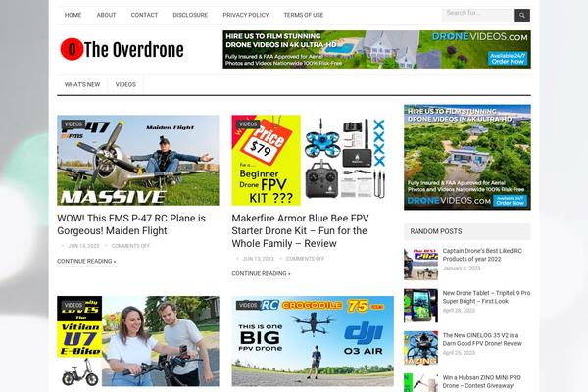This screenshot has height=392, width=588.
Task: Open the Makerfire Armor Blue Bee post title
Action: point(301,230)
